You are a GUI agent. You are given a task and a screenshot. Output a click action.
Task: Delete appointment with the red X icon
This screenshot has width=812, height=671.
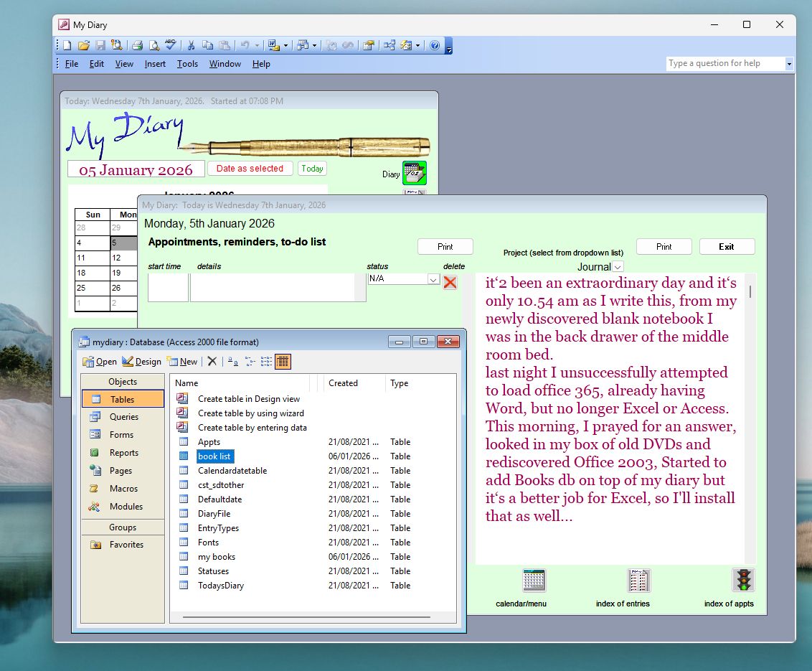coord(450,282)
